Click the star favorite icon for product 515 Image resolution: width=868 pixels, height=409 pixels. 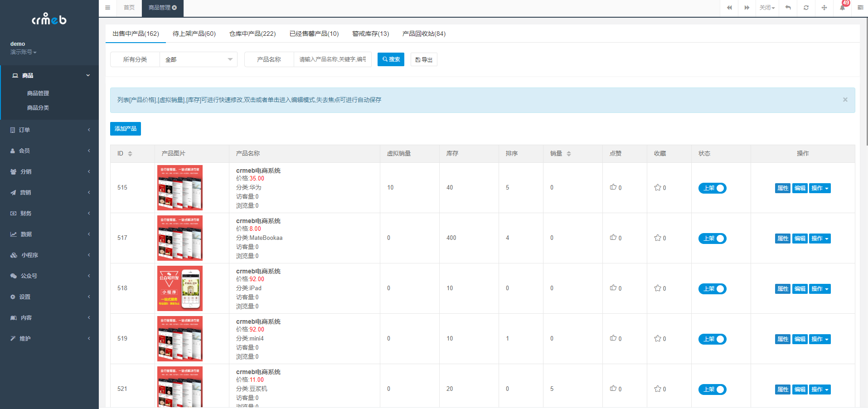(x=658, y=187)
